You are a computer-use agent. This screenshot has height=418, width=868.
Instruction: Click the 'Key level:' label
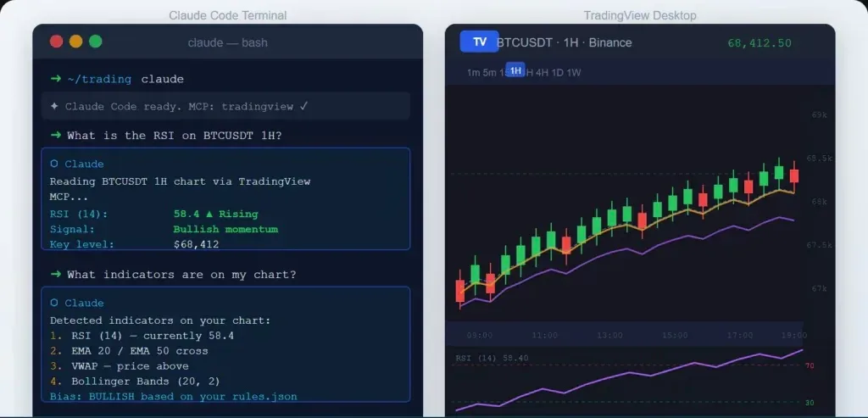pyautogui.click(x=82, y=244)
